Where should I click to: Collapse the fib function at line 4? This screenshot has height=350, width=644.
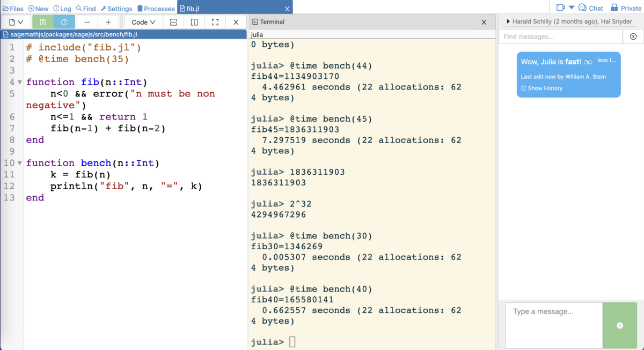tap(20, 83)
